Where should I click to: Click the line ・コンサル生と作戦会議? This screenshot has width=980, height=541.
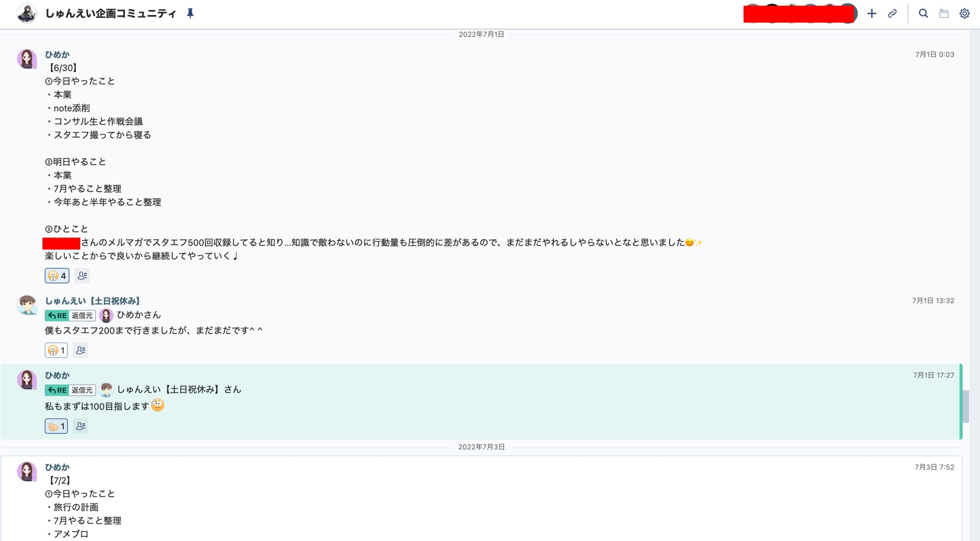click(94, 121)
